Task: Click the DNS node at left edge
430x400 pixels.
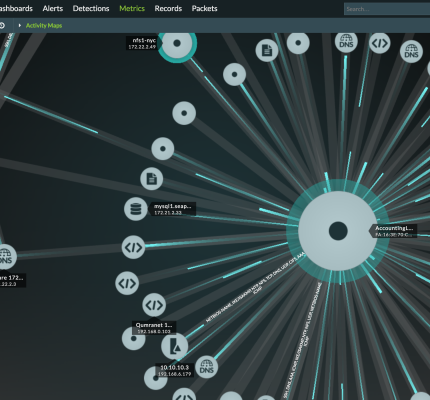Action: 5,257
